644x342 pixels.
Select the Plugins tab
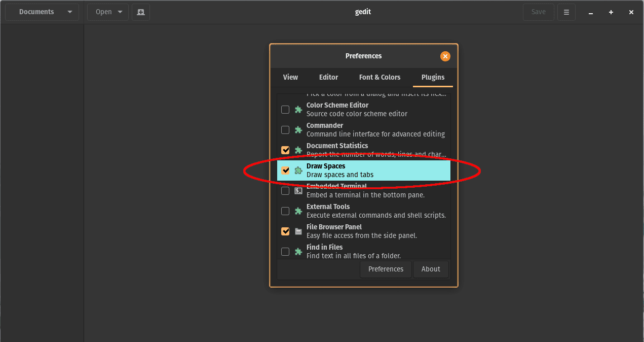[433, 77]
